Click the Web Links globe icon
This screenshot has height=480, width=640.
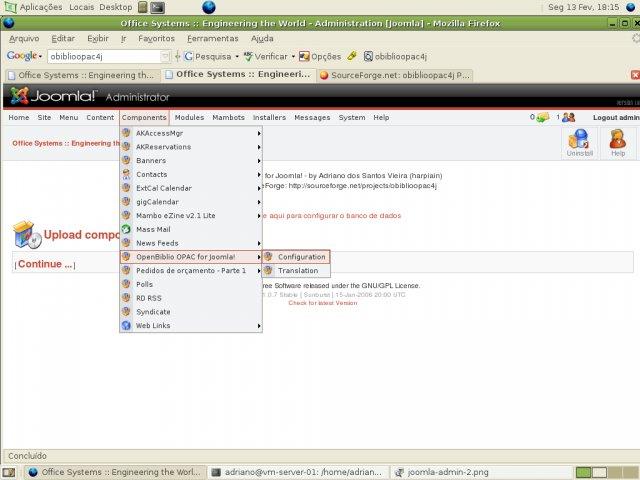pyautogui.click(x=125, y=325)
